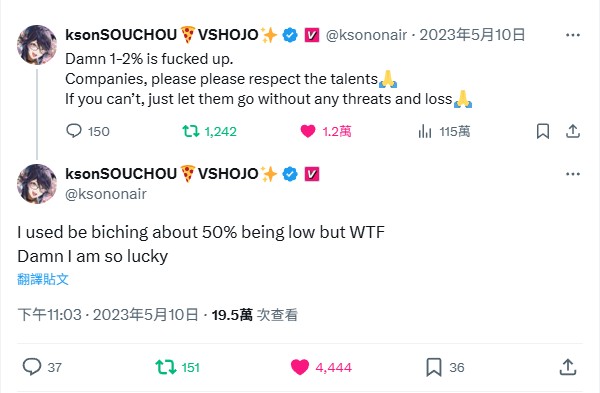This screenshot has height=393, width=600.
Task: Open the first tweet's profile avatar
Action: tap(37, 45)
